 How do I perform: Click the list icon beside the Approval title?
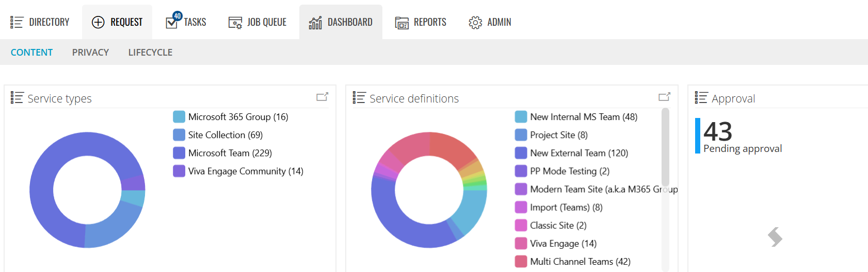click(x=701, y=98)
